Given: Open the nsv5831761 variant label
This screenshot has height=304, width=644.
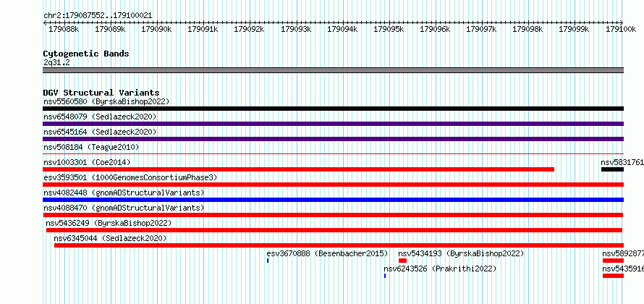Looking at the screenshot, I should 622,162.
